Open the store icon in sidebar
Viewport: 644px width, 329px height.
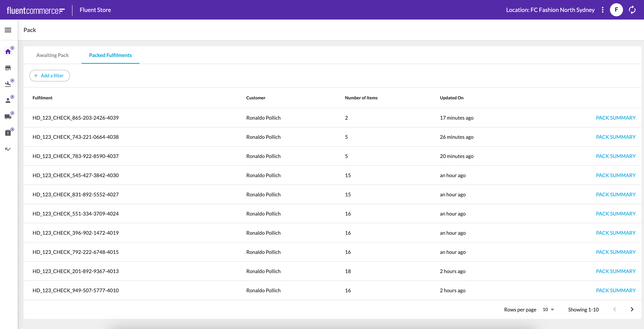(x=8, y=68)
